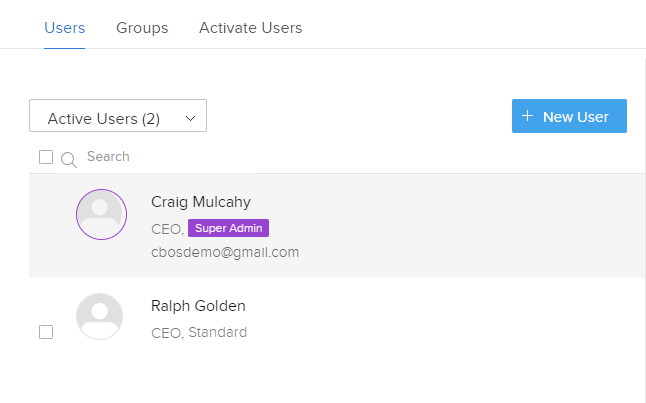
Task: Click the New User button
Action: [x=569, y=116]
